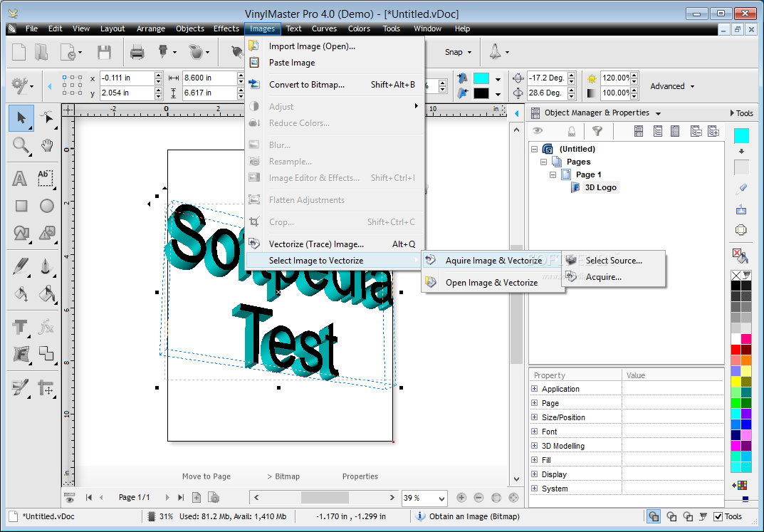Select the 3D Logo tree item
764x532 pixels.
coord(600,187)
